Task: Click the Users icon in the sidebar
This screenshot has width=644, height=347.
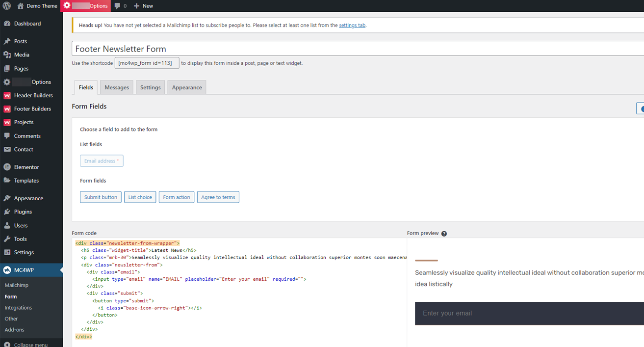Action: [8, 225]
